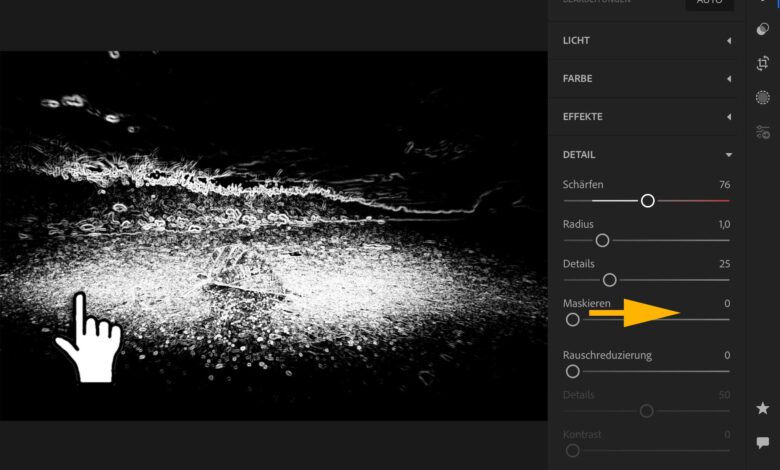780x470 pixels.
Task: Click the star rating icon
Action: pyautogui.click(x=763, y=408)
